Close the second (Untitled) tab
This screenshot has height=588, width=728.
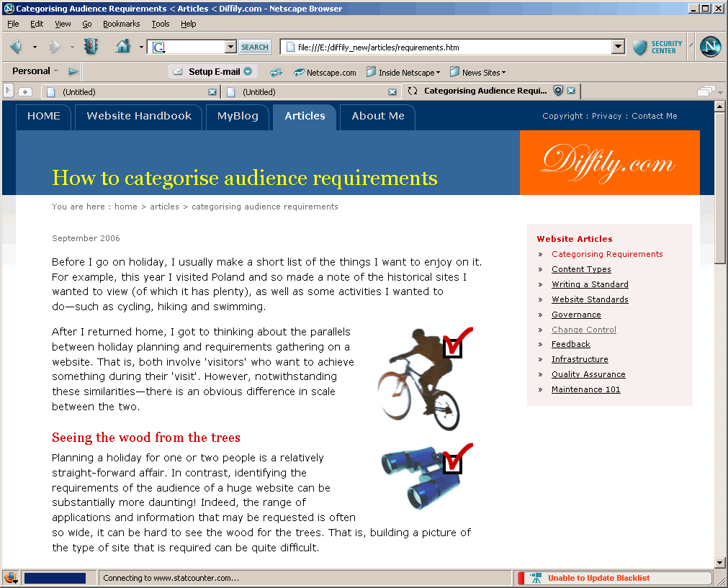pyautogui.click(x=392, y=92)
